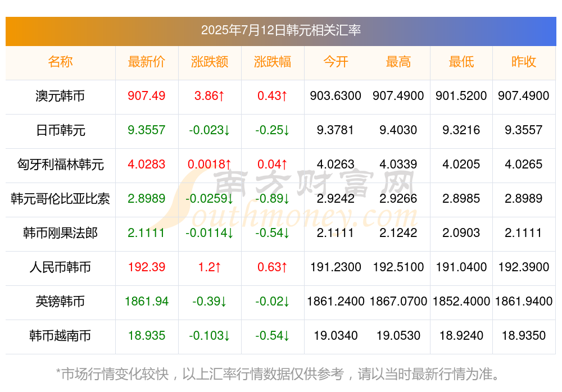Image resolution: width=562 pixels, height=392 pixels.
Task: Click the change percent -0.89↓
Action: 273,198
